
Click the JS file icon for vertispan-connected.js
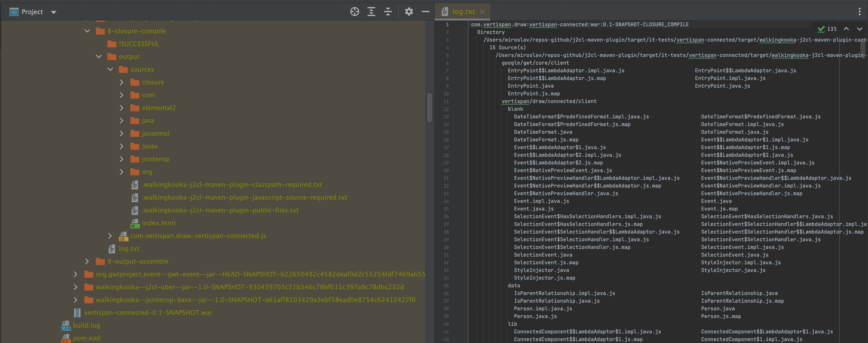(123, 236)
